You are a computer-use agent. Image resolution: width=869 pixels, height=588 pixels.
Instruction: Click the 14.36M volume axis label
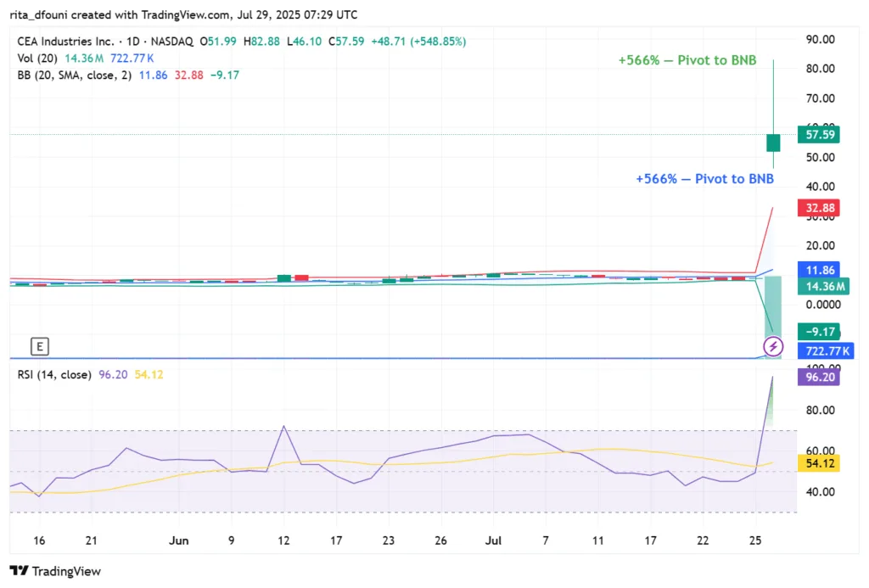[x=823, y=287]
